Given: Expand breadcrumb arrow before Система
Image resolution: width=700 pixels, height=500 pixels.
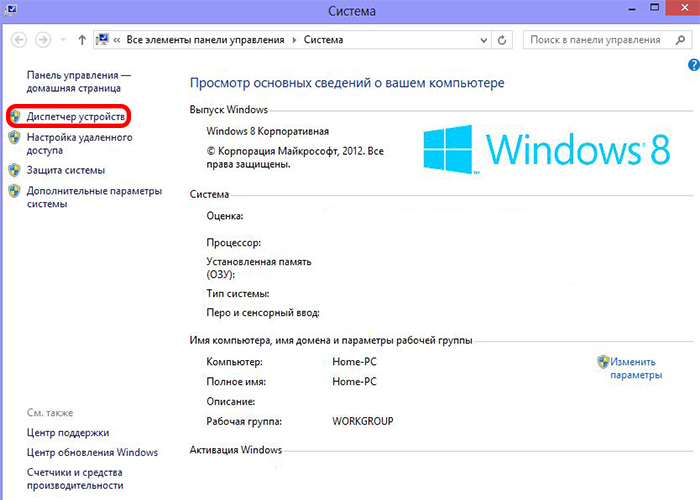Looking at the screenshot, I should (x=294, y=40).
